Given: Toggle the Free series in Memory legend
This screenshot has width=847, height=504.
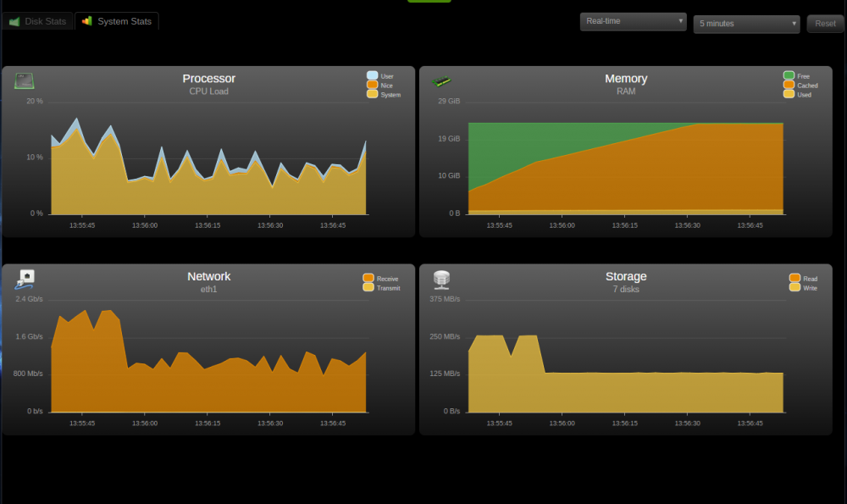Looking at the screenshot, I should coord(797,76).
